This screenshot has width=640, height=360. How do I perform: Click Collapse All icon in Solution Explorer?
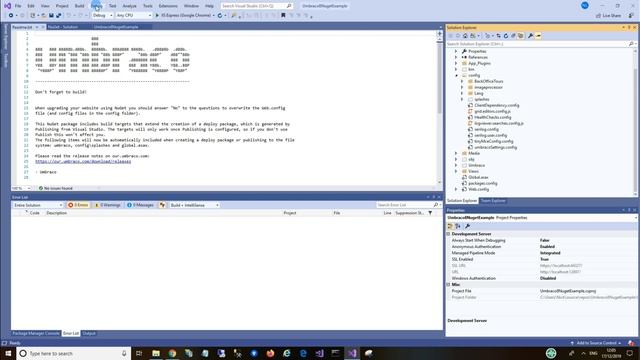point(513,36)
